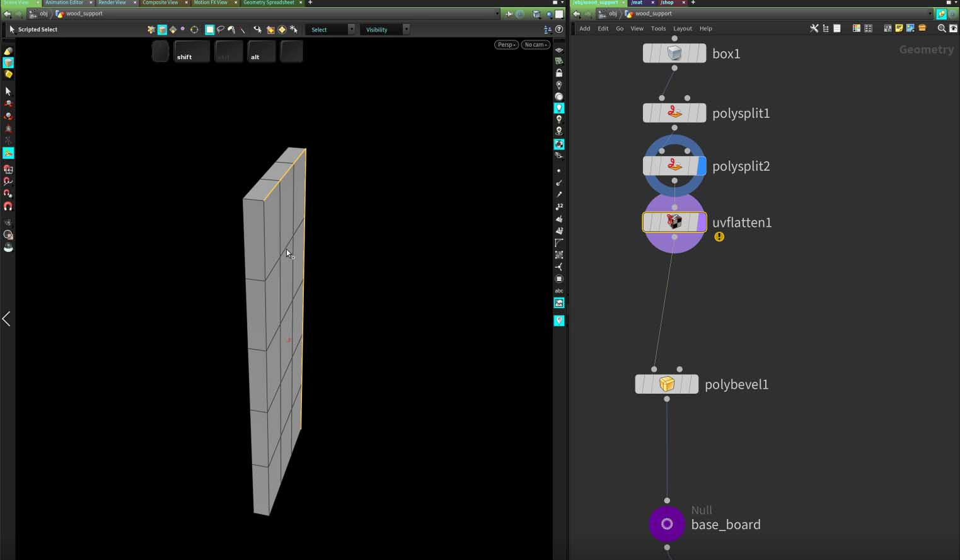This screenshot has height=560, width=960.
Task: Click the base_board Null node
Action: (x=666, y=524)
